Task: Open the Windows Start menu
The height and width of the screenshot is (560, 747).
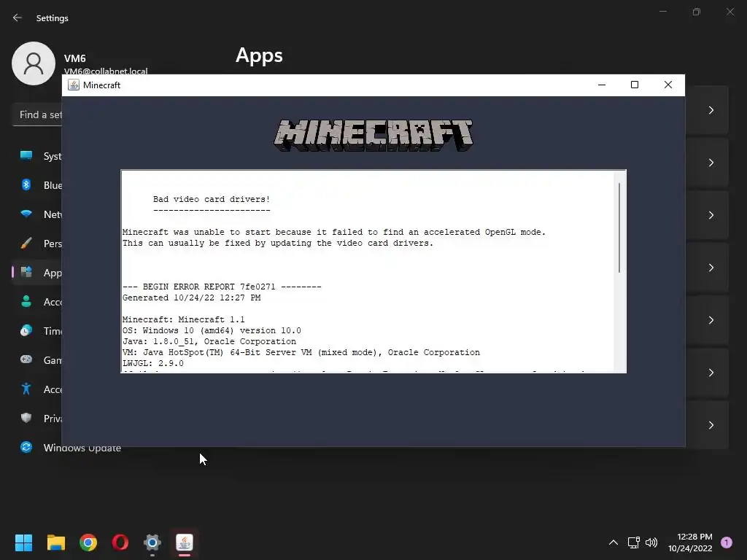Action: [x=23, y=542]
